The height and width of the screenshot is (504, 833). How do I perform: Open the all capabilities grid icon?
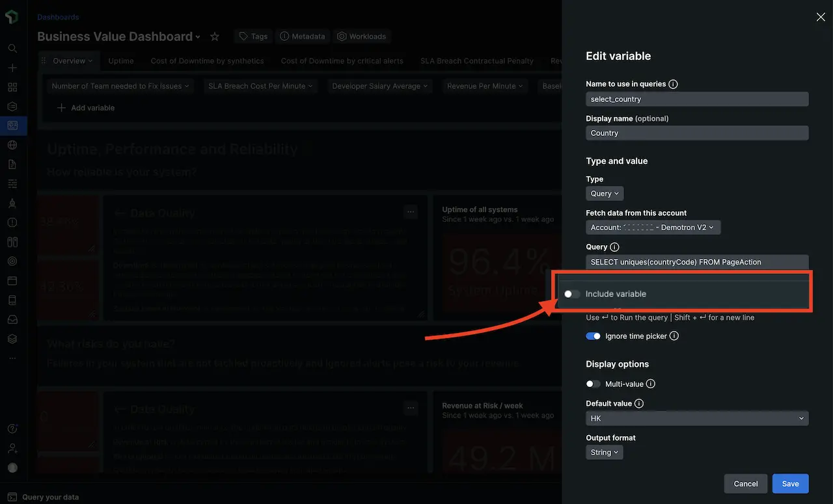pyautogui.click(x=12, y=86)
